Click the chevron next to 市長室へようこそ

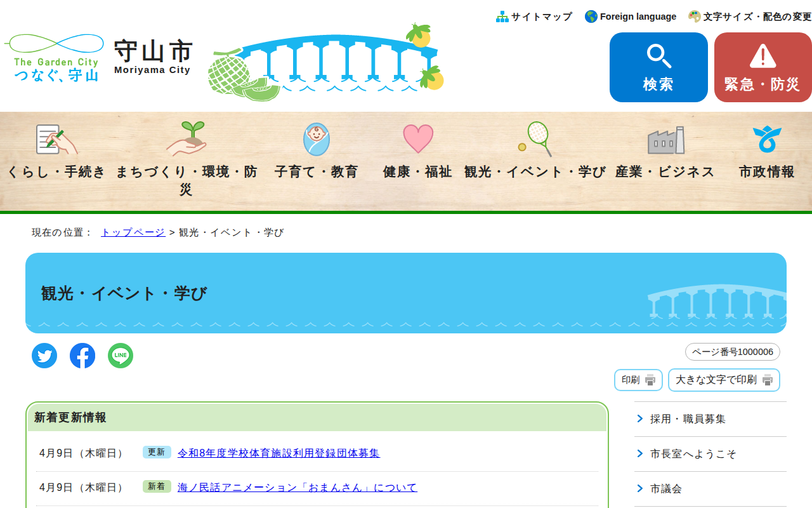click(x=640, y=453)
